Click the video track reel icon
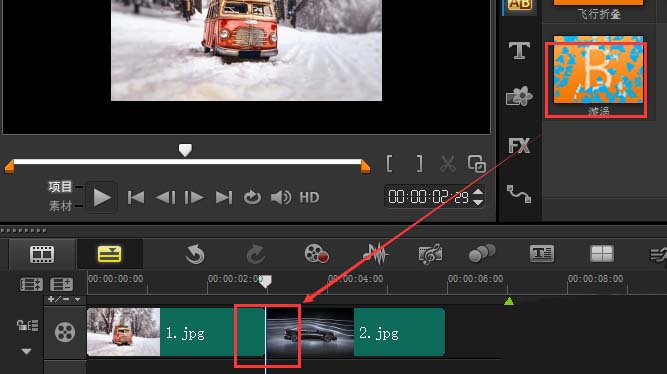Image resolution: width=667 pixels, height=374 pixels. (x=65, y=332)
